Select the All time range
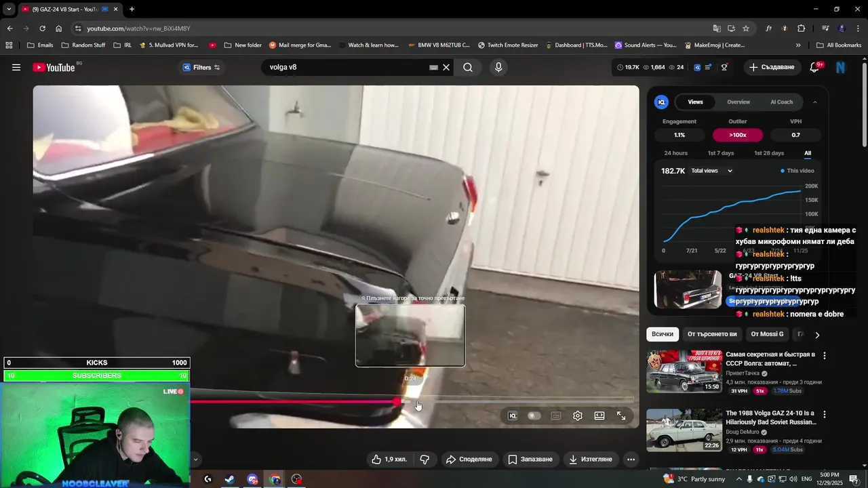The width and height of the screenshot is (868, 488). 808,153
